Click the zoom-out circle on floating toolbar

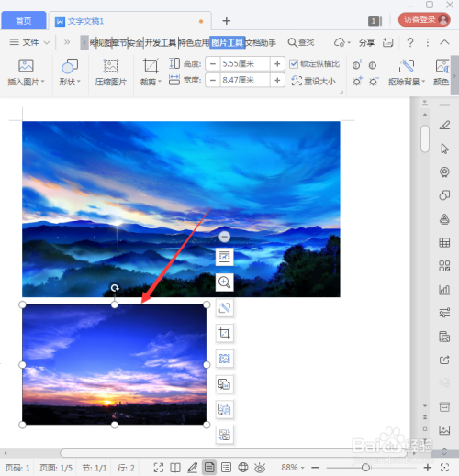pyautogui.click(x=224, y=237)
